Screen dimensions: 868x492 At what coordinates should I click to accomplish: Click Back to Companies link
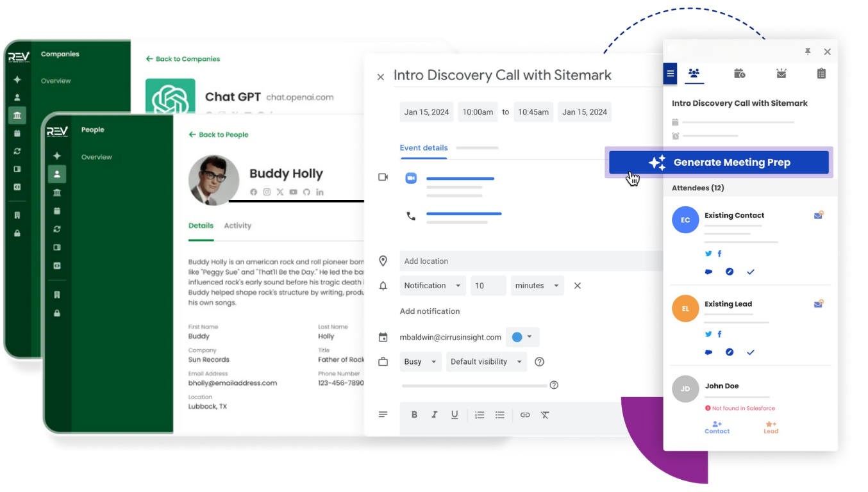[183, 59]
